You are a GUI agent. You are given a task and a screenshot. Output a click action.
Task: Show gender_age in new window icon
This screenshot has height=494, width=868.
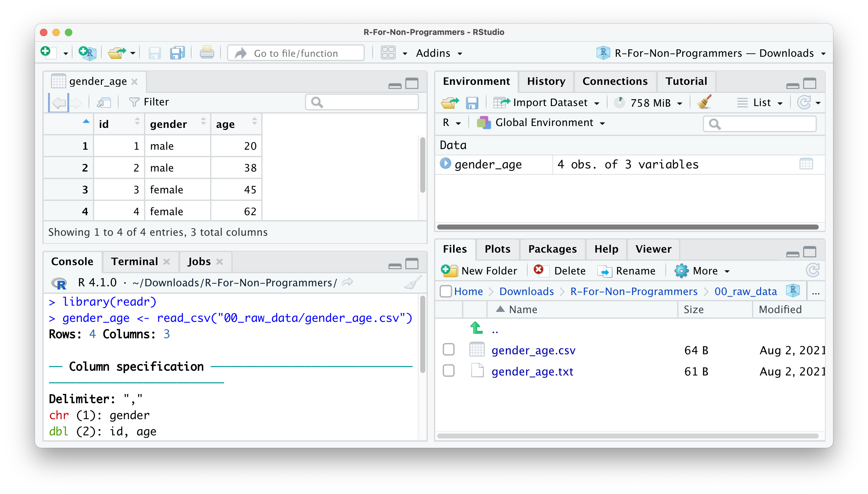[104, 102]
